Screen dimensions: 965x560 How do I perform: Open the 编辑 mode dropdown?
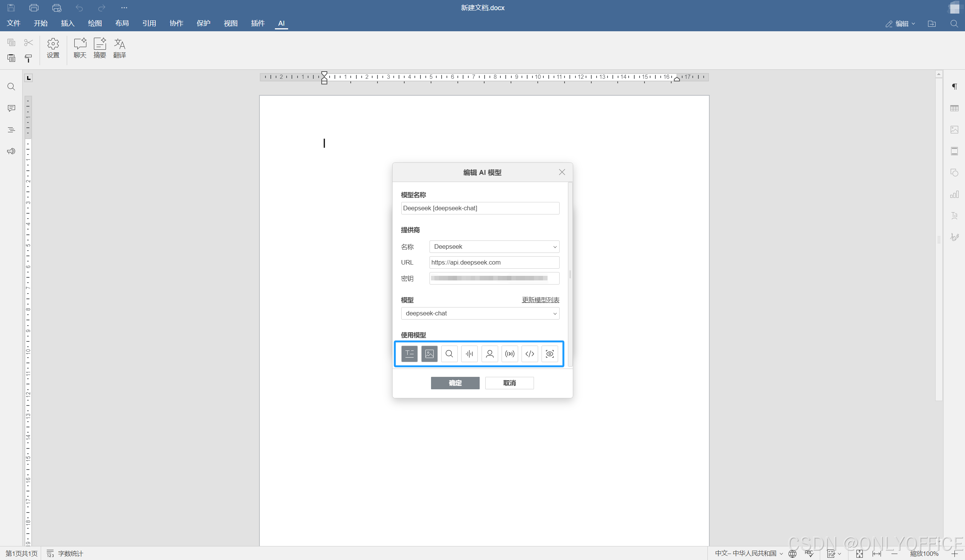pyautogui.click(x=901, y=24)
